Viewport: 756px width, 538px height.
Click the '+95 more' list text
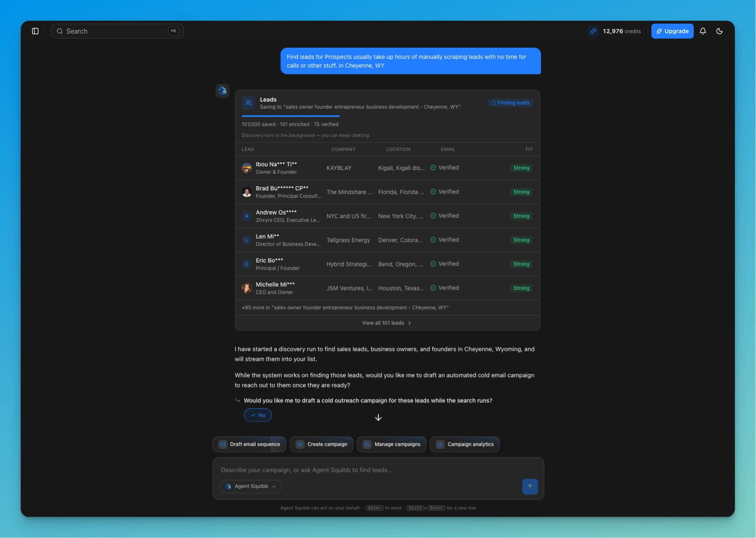coord(345,308)
